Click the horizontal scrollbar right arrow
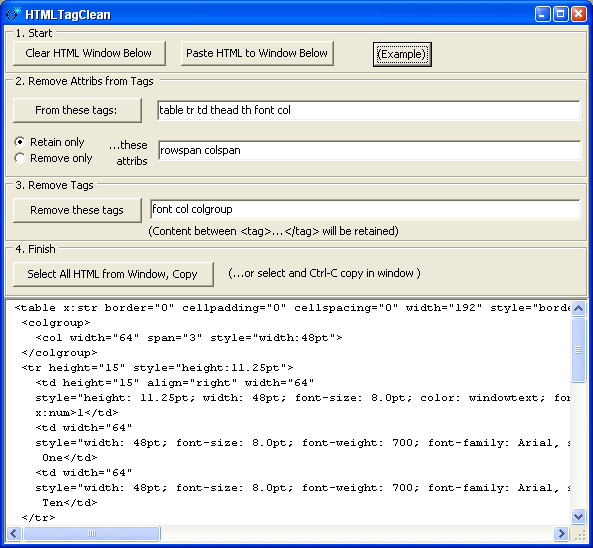Screen dimensions: 593x548 tap(562, 534)
